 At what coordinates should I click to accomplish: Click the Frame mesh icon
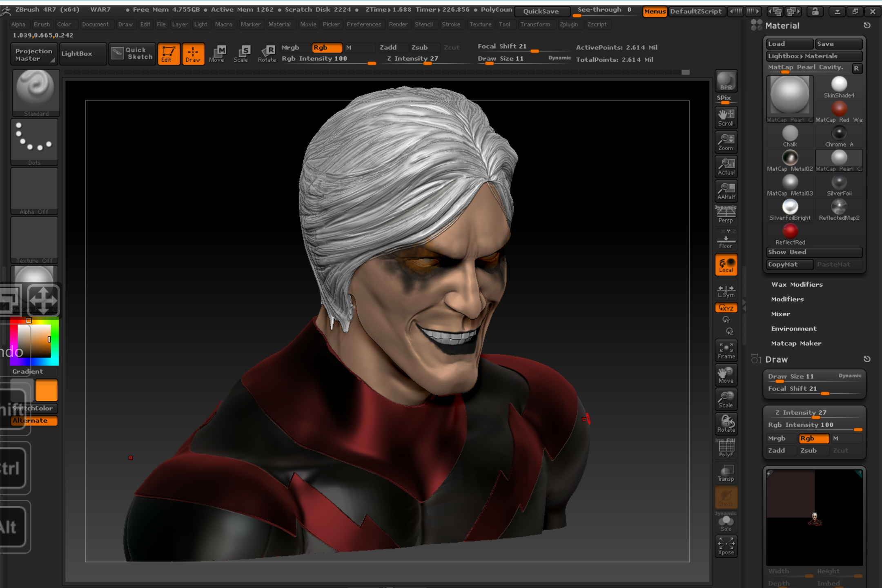[x=726, y=350]
